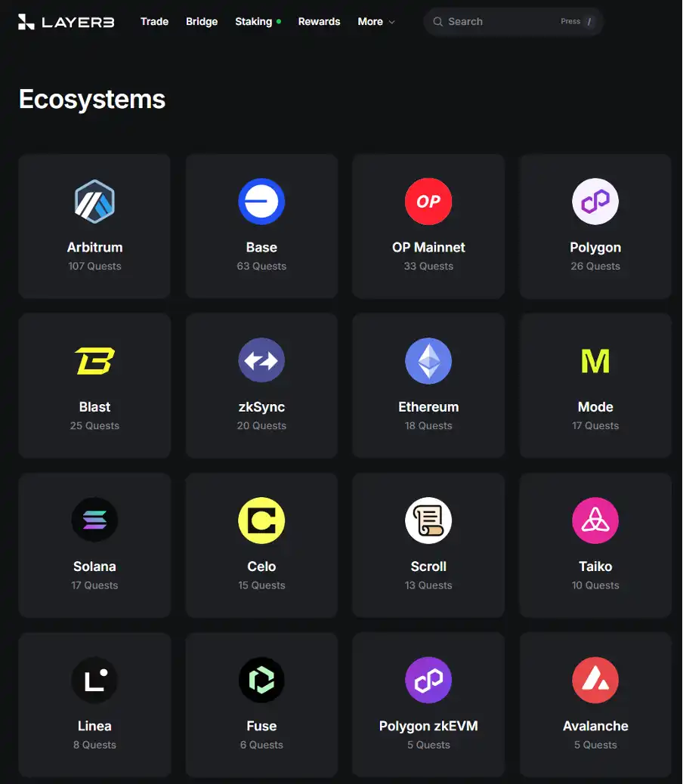
Task: Open the Polygon purple logo icon
Action: (x=595, y=202)
